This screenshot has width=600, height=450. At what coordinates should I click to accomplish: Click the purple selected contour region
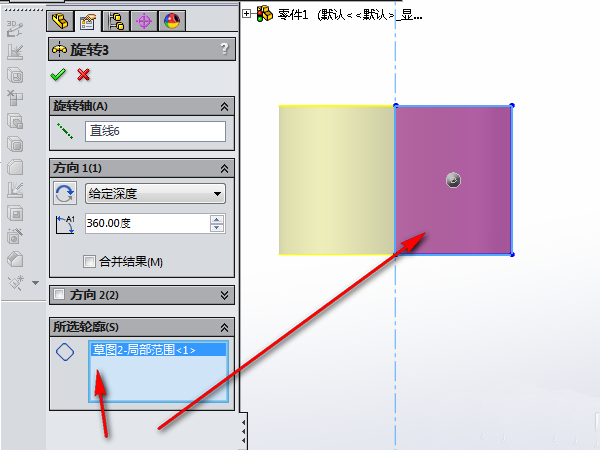click(453, 180)
